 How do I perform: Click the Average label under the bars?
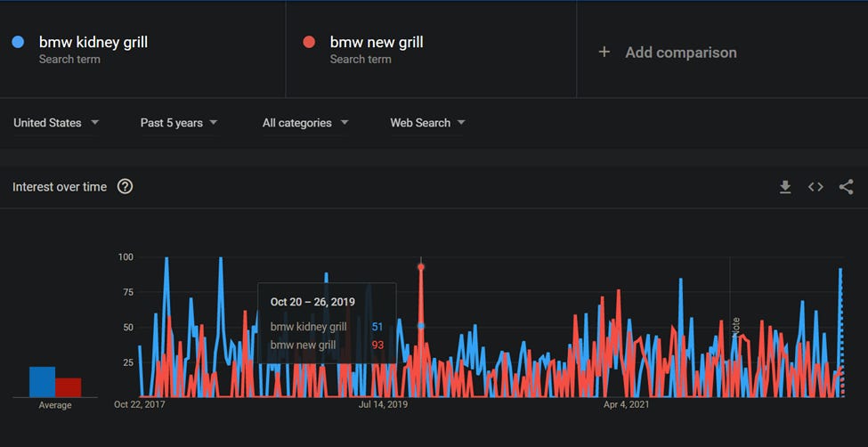[55, 405]
